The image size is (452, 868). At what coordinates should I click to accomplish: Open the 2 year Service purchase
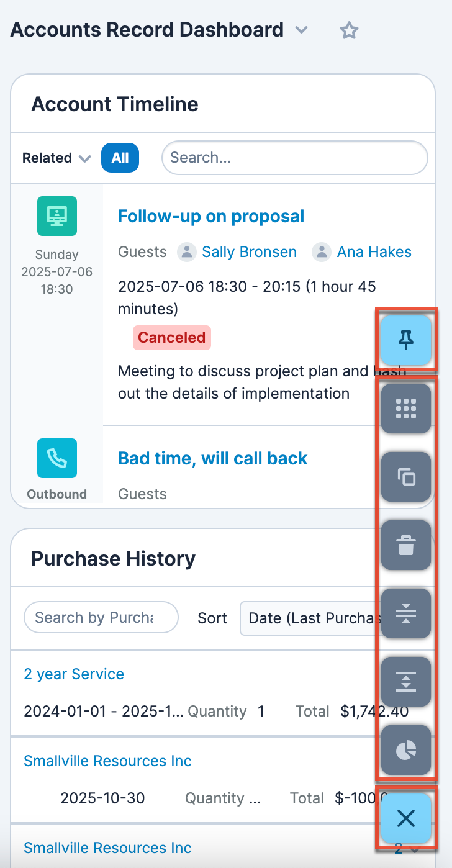tap(74, 674)
